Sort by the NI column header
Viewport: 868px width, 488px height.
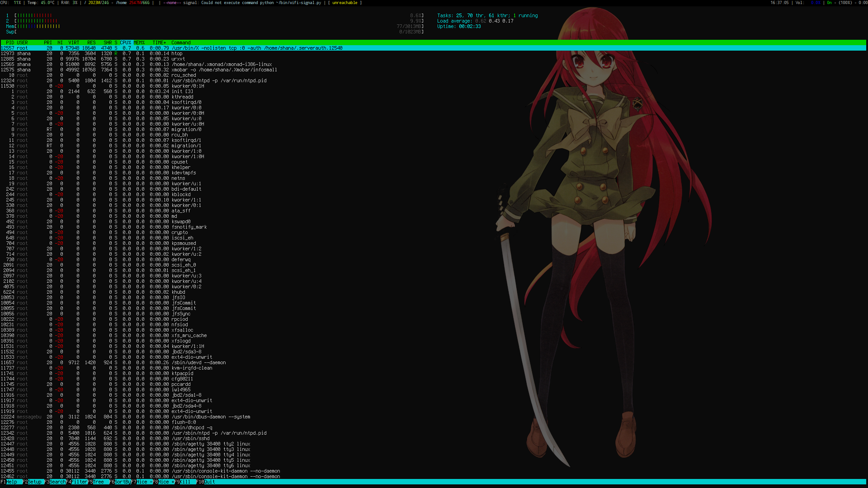[x=60, y=42]
